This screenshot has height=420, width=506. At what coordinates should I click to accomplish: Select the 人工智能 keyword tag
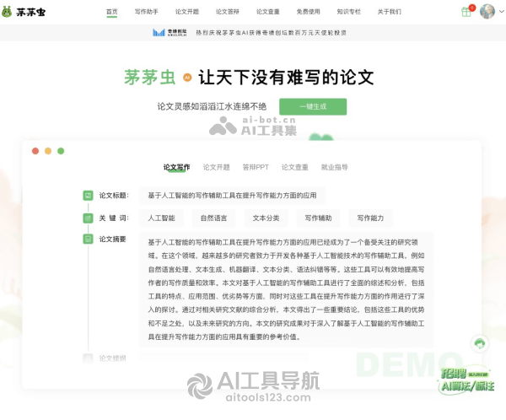coord(161,218)
